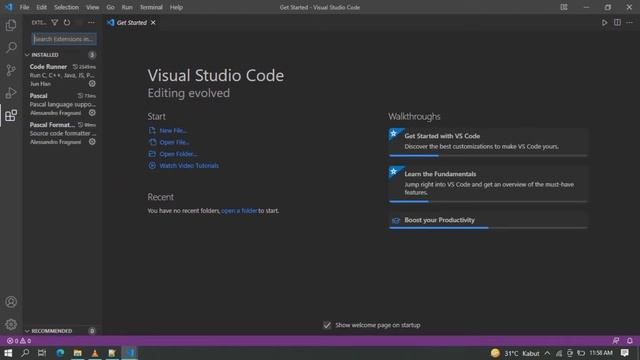This screenshot has width=640, height=360.
Task: Click the VS Code icon in taskbar
Action: 130,353
